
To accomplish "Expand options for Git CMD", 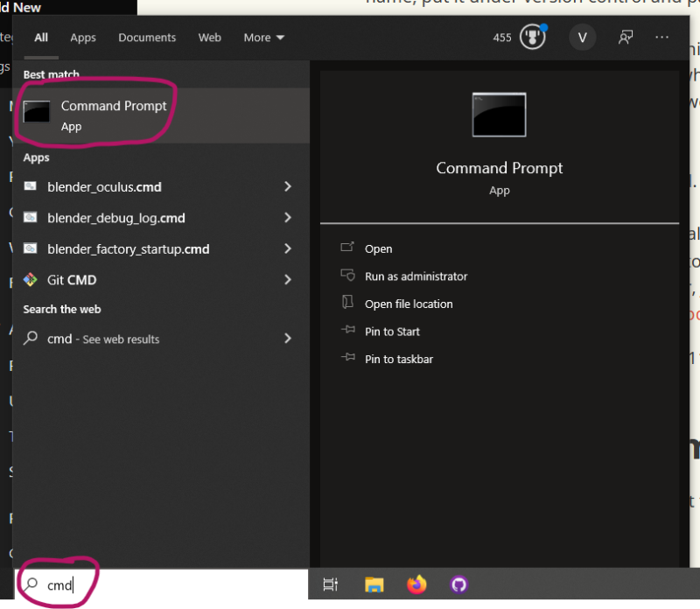I will pos(288,279).
